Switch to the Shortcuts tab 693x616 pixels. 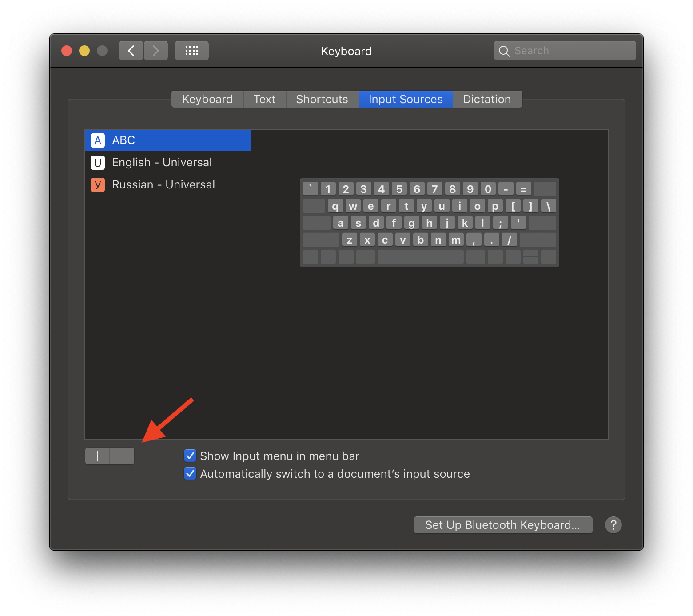(322, 99)
